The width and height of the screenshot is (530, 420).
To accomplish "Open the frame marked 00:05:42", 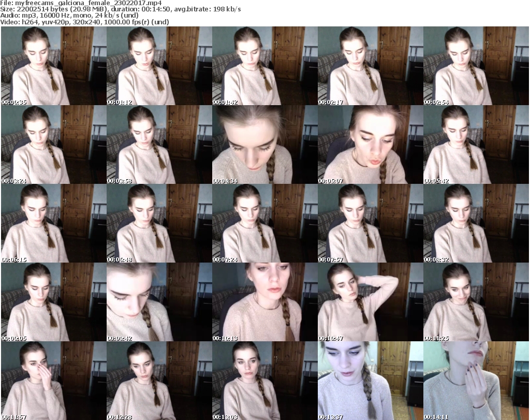I will (476, 145).
